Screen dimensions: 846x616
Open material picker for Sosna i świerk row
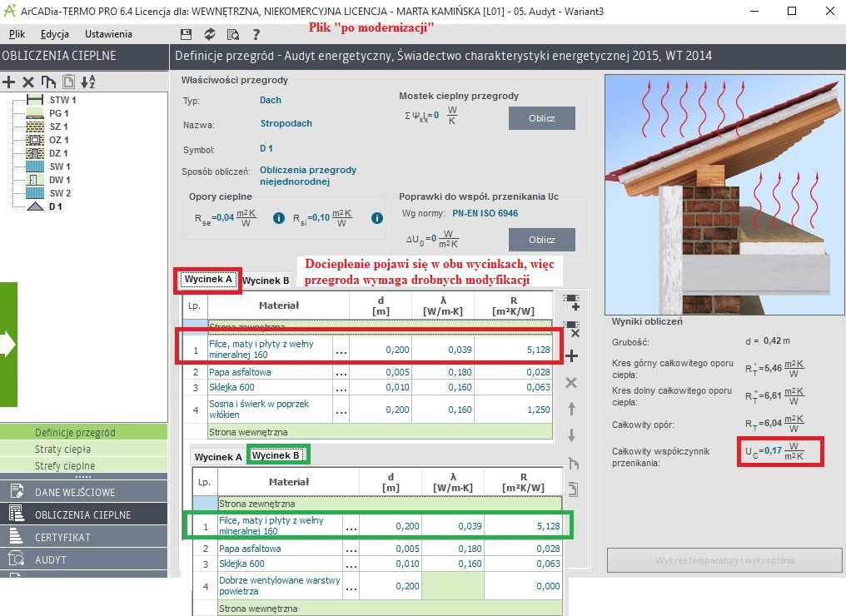pyautogui.click(x=341, y=410)
